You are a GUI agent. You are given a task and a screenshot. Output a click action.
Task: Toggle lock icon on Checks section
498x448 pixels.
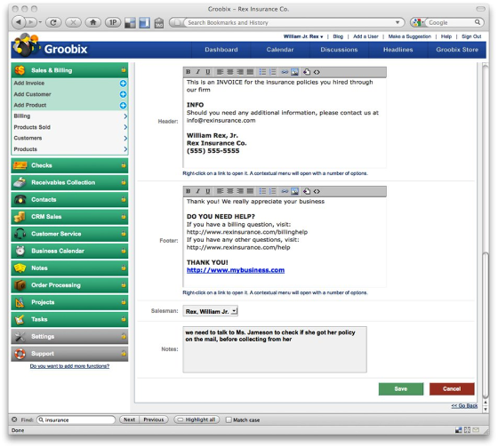[124, 165]
